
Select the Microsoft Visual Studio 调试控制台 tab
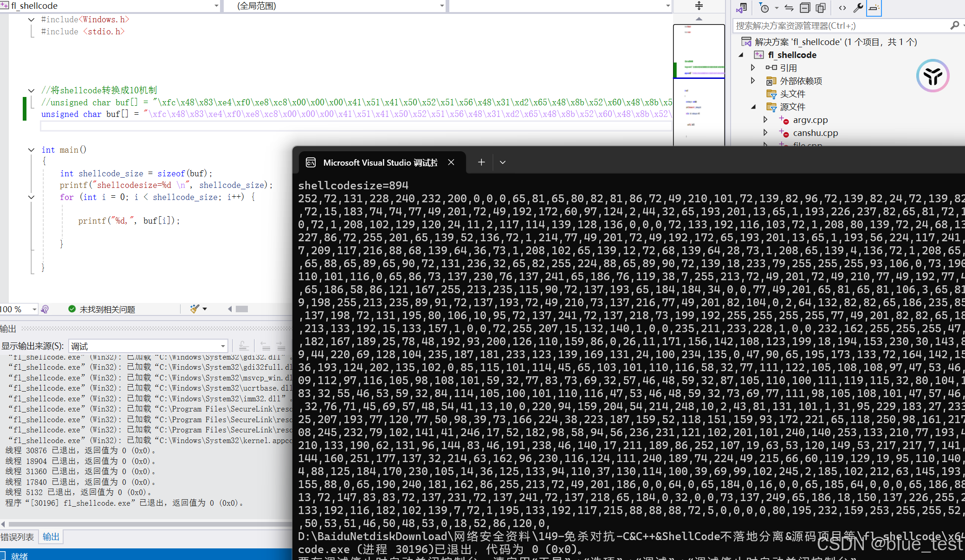pyautogui.click(x=378, y=162)
